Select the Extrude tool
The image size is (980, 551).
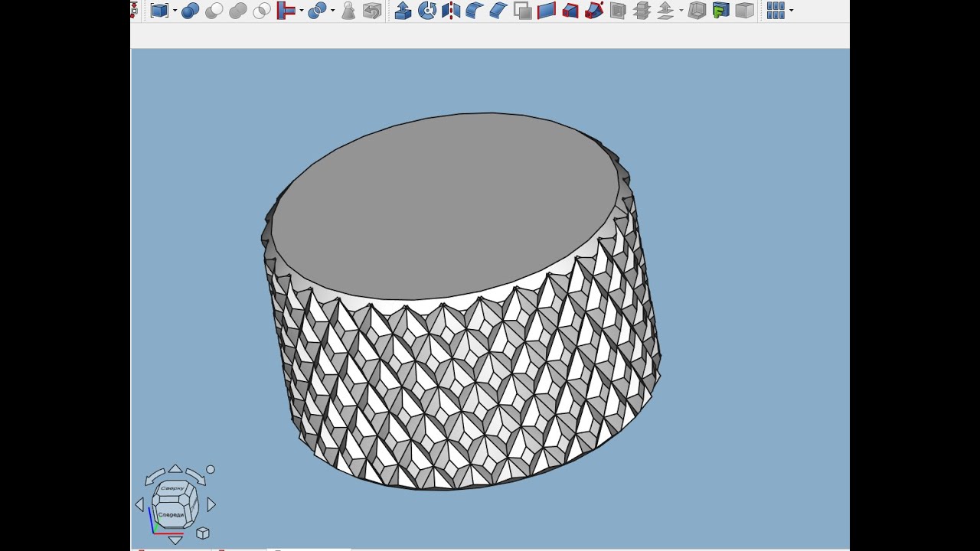tap(403, 10)
